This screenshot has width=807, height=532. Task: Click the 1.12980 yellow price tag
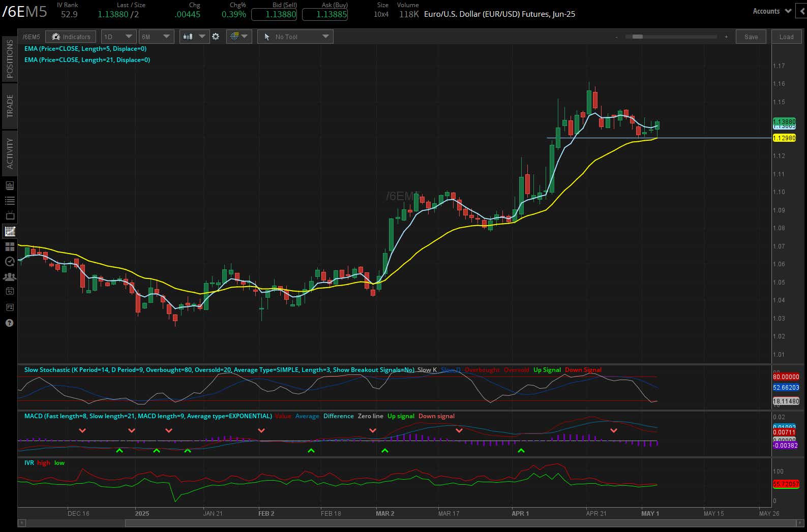784,138
